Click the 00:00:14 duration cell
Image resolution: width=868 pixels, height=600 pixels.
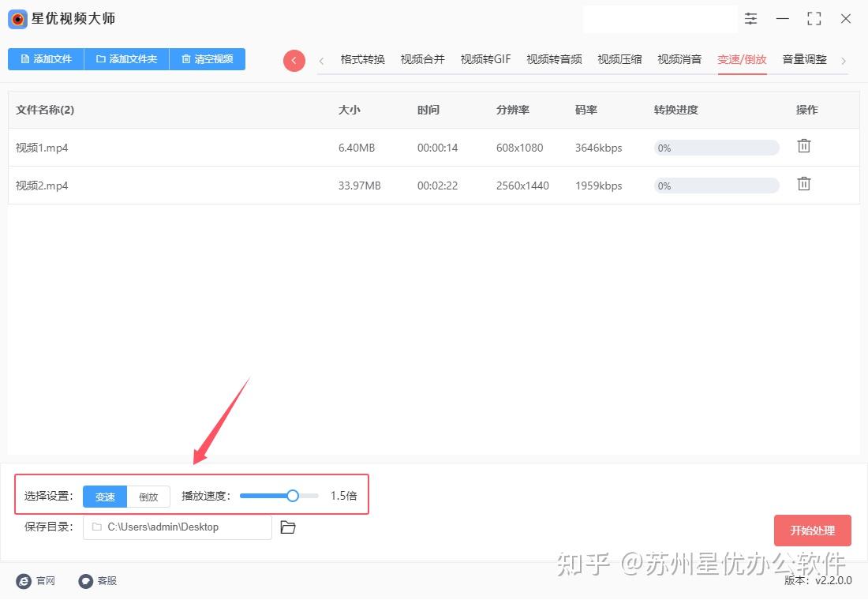point(437,148)
